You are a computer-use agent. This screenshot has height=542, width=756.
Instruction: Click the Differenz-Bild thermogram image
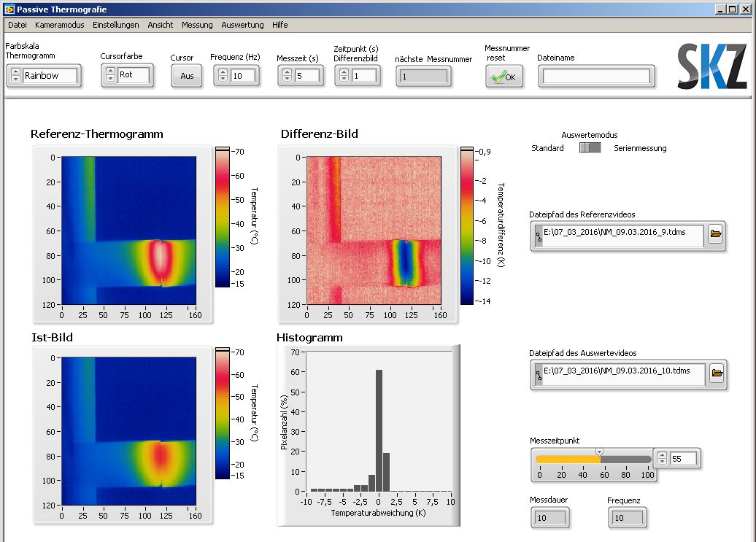pyautogui.click(x=374, y=230)
